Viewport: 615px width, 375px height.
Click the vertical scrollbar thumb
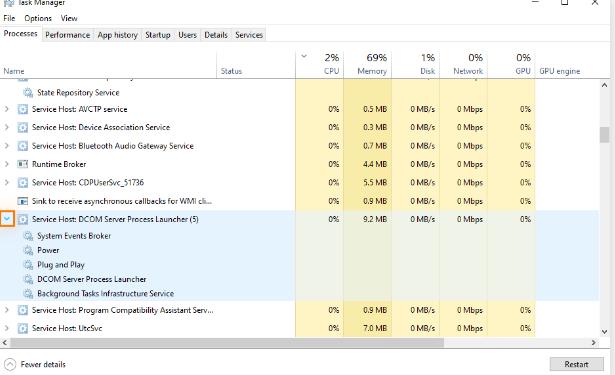point(604,135)
